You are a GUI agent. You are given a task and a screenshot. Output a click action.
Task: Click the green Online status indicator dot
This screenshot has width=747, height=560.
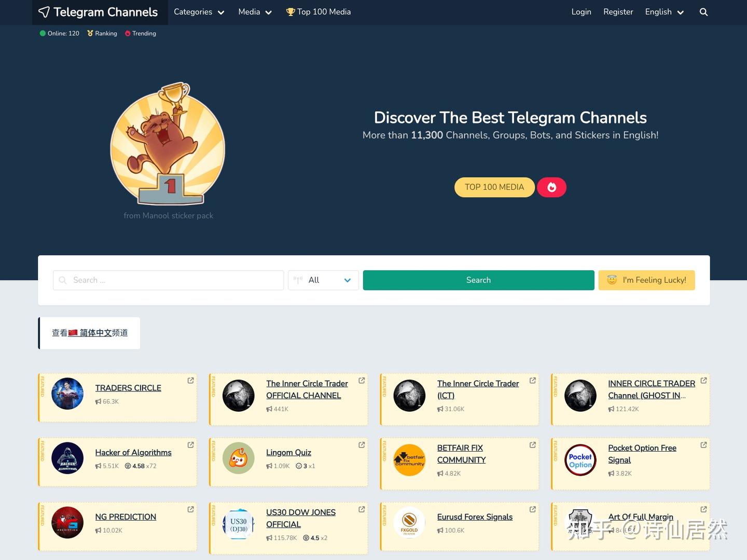[42, 33]
